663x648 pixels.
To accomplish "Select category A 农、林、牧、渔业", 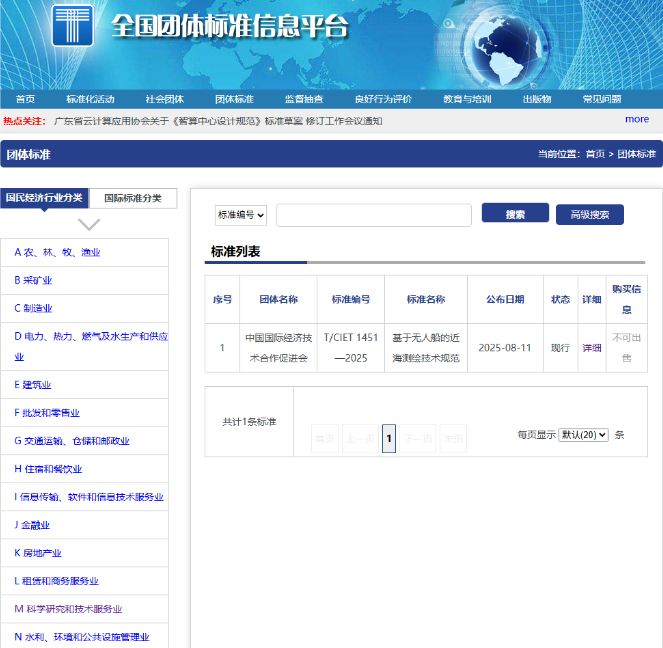I will [57, 253].
